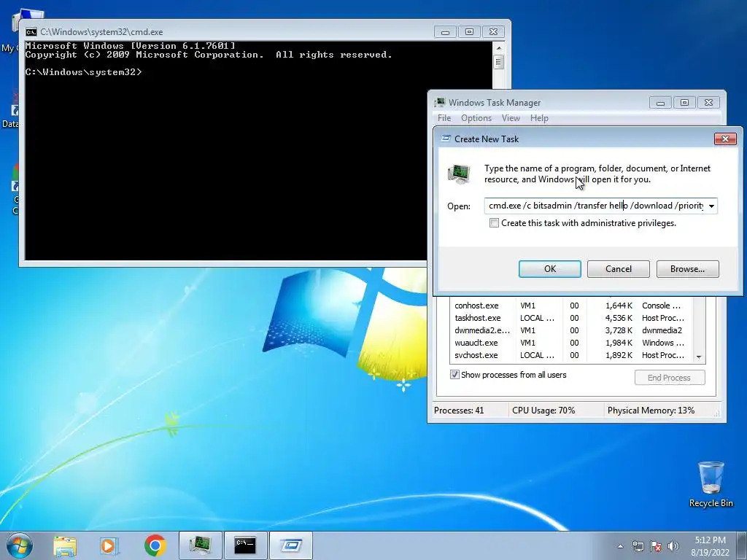Screen dimensions: 747x560
Task: Open the Options menu in Task Manager
Action: click(x=476, y=117)
